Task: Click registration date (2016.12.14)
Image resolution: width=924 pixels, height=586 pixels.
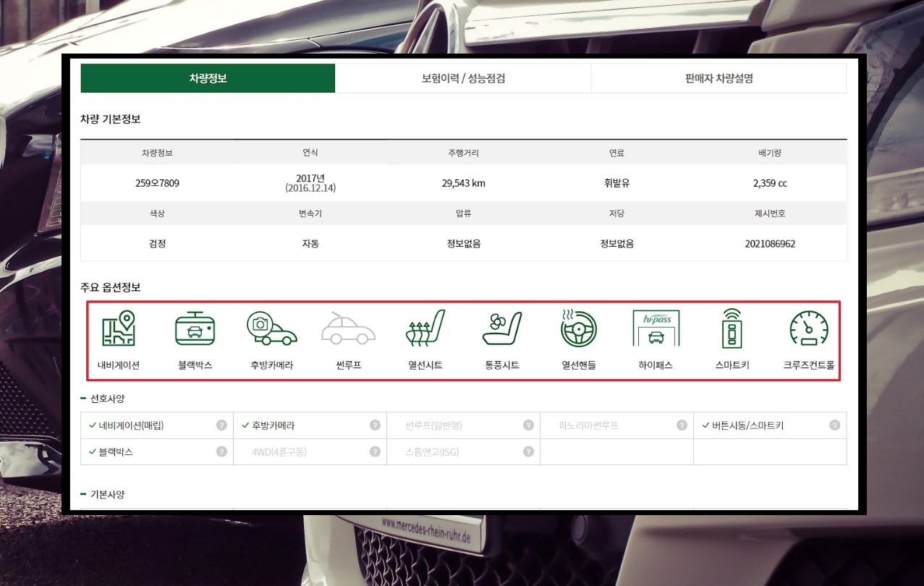Action: click(x=310, y=188)
